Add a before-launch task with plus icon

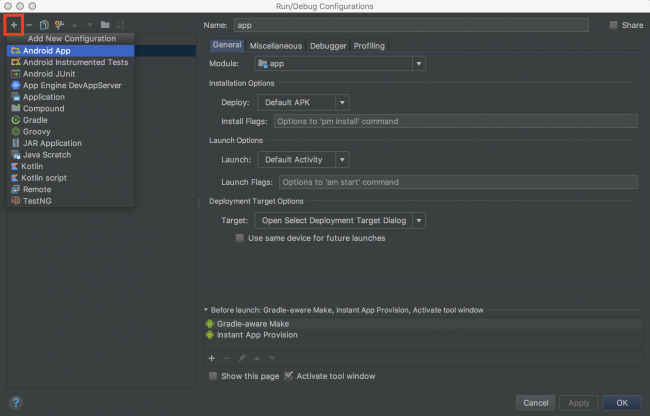[211, 357]
